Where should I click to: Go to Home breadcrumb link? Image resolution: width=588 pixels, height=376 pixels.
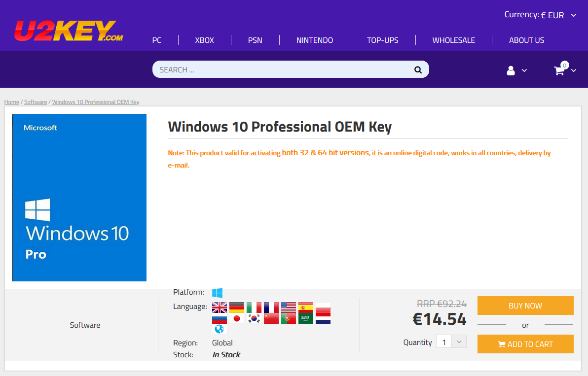12,102
